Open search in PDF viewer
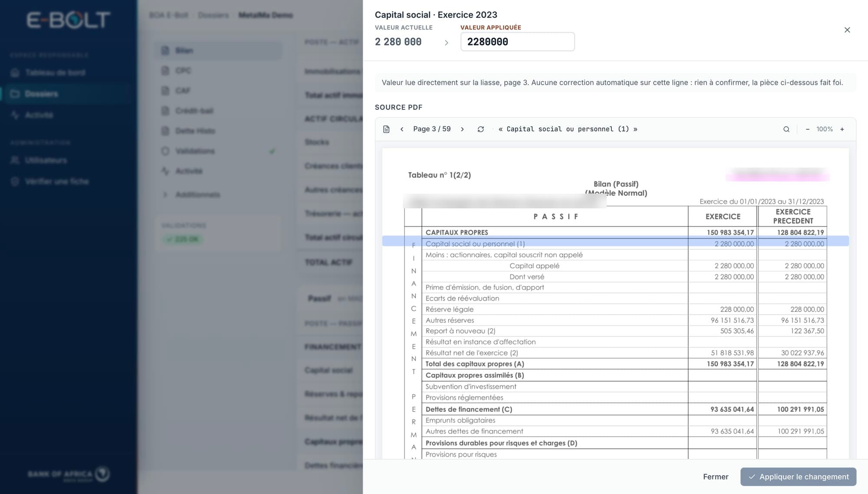 tap(786, 129)
